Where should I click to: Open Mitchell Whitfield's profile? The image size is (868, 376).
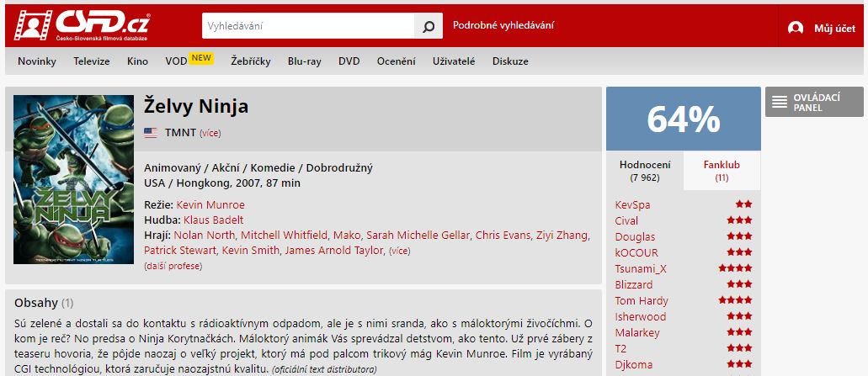pos(285,236)
